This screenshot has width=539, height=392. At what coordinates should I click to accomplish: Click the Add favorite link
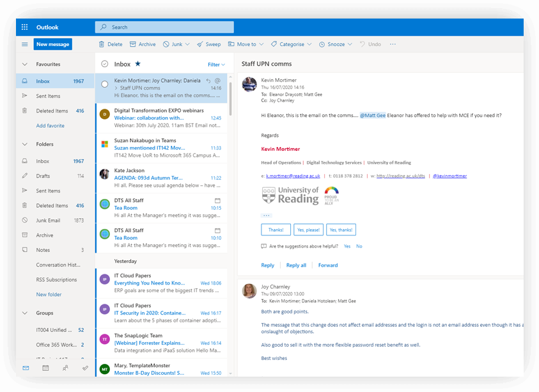[50, 125]
